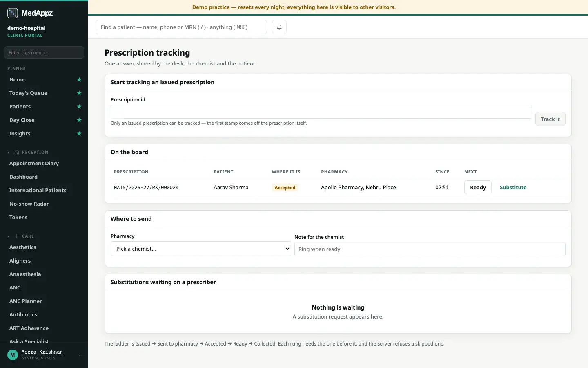Viewport: 588px width, 368px height.
Task: Toggle the Day Close pin star
Action: tap(79, 120)
